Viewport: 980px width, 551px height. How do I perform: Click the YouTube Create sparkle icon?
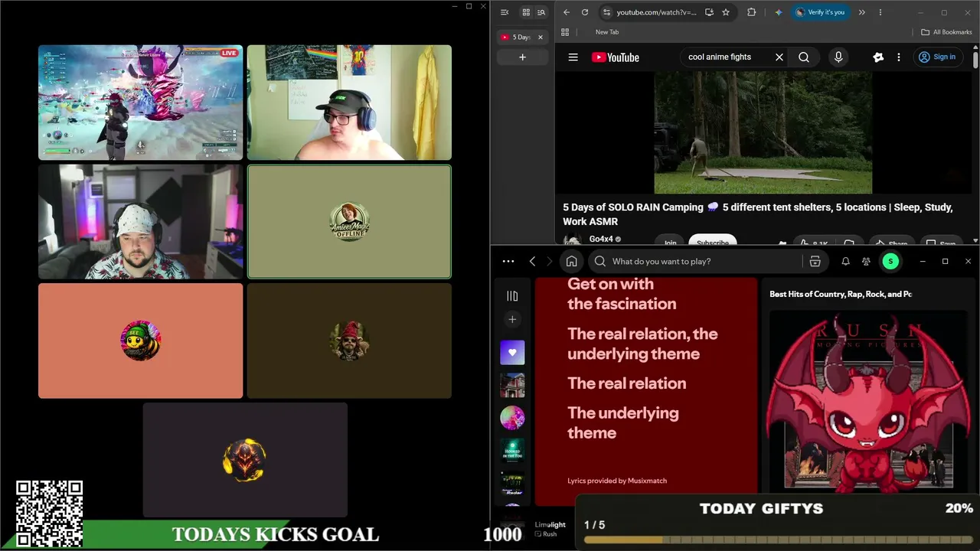[x=878, y=57]
